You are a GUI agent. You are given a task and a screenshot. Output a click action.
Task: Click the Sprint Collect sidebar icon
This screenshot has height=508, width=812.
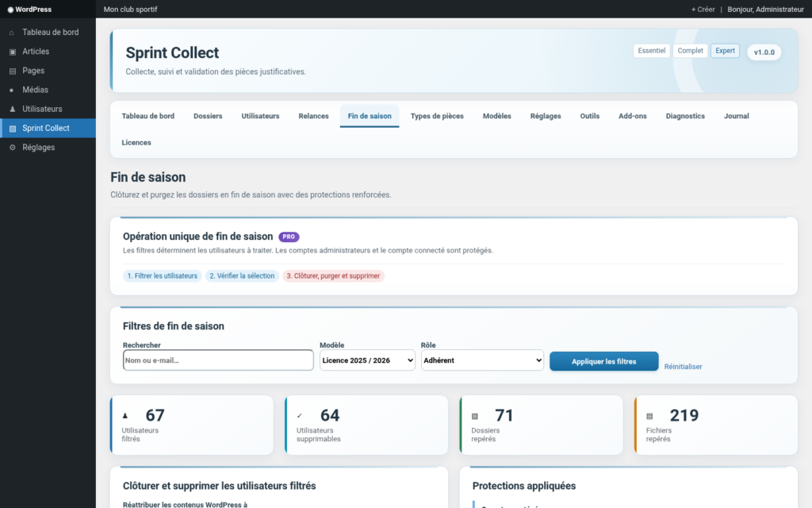tap(13, 129)
